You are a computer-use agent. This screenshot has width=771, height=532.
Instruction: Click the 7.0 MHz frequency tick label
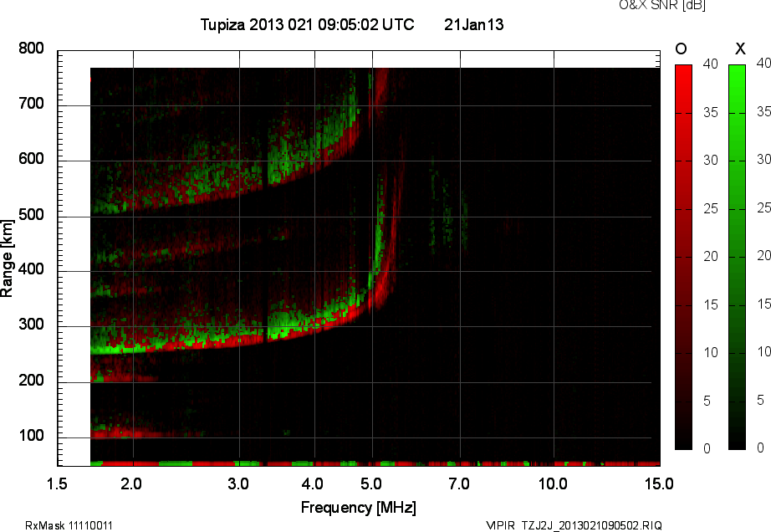[459, 483]
